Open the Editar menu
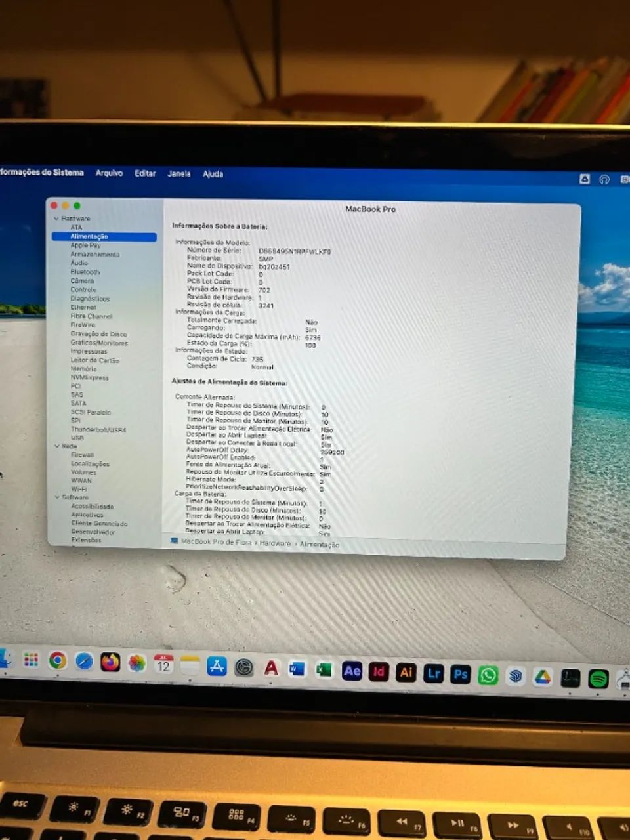The width and height of the screenshot is (630, 840). tap(145, 173)
